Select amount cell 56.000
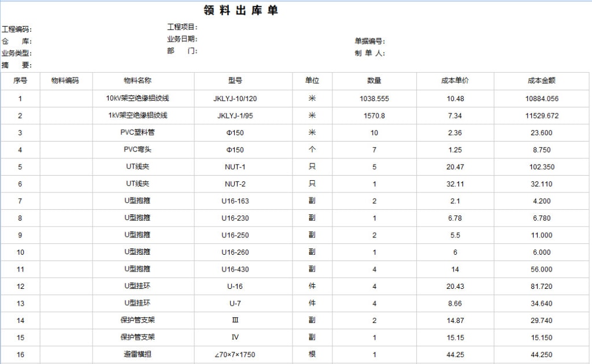The width and height of the screenshot is (592, 364). tap(541, 269)
